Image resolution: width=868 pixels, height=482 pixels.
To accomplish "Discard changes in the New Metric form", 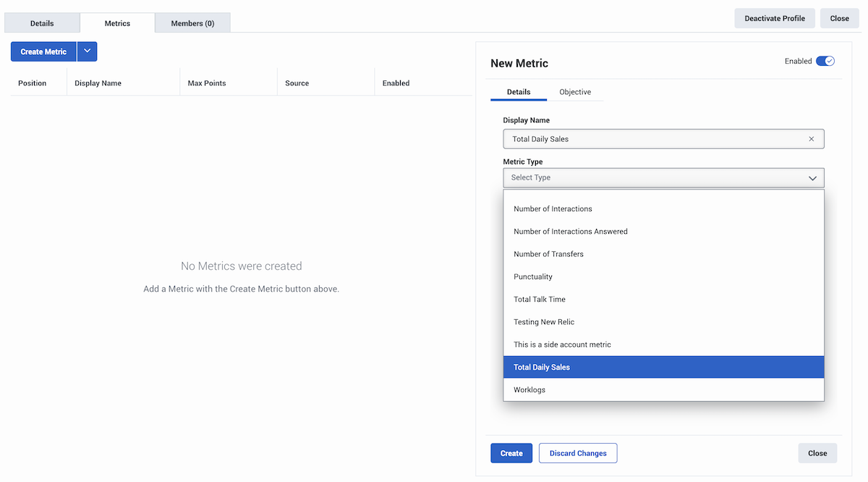I will 577,452.
